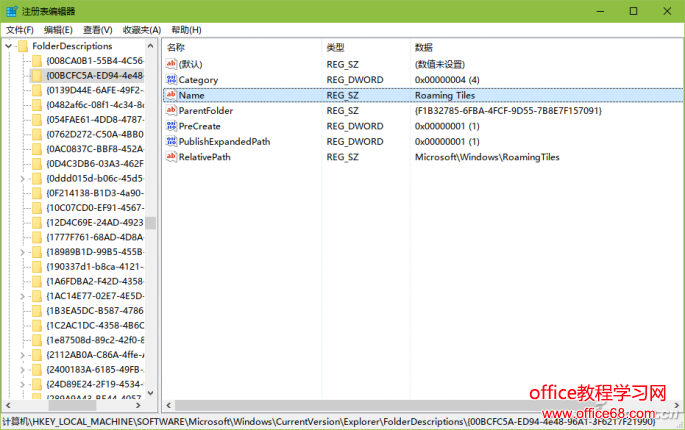Click the Roaming Tiles data cell

click(x=445, y=95)
